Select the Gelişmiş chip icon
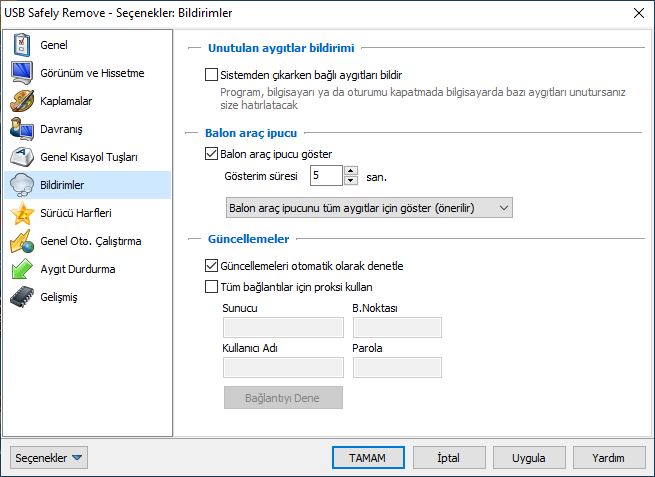Image resolution: width=655 pixels, height=477 pixels. pyautogui.click(x=22, y=297)
